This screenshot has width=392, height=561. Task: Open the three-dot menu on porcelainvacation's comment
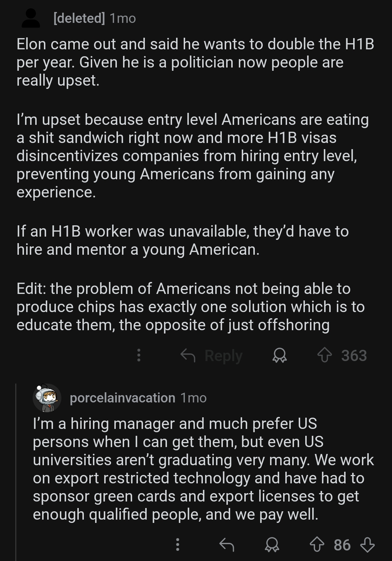coord(177,545)
